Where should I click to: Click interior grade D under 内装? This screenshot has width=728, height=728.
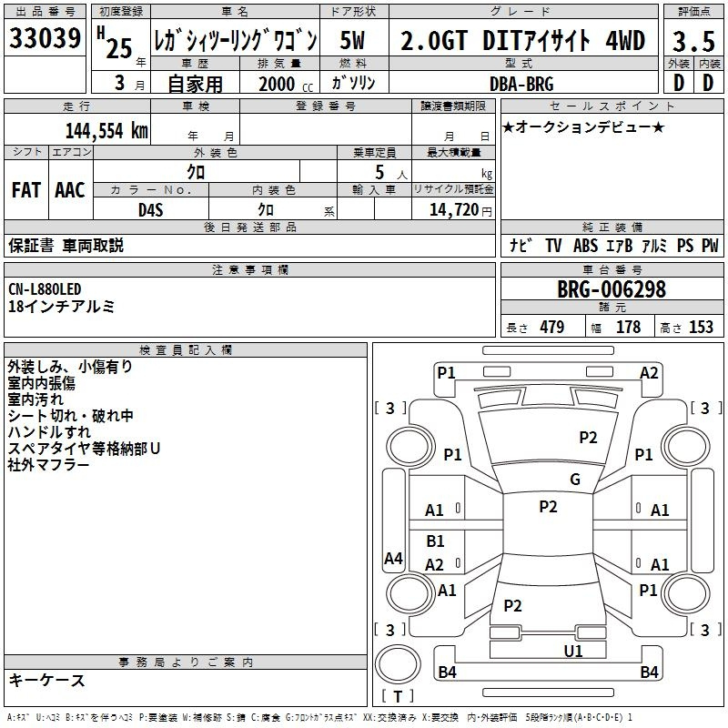click(708, 83)
